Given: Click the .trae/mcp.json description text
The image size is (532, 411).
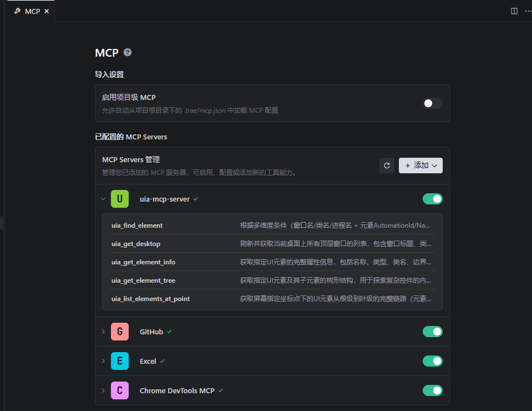Looking at the screenshot, I should 190,111.
